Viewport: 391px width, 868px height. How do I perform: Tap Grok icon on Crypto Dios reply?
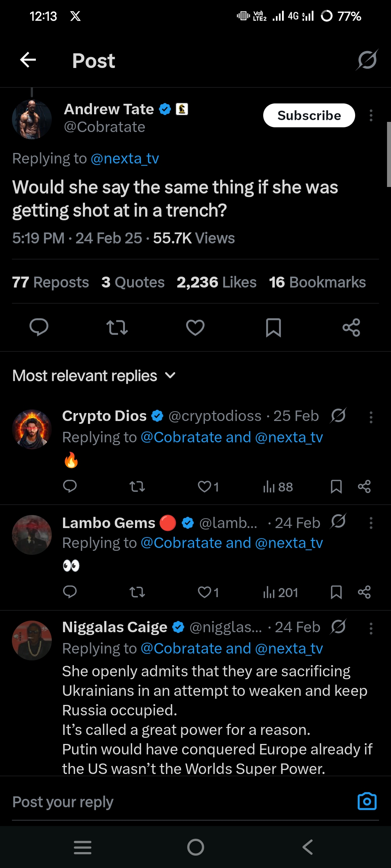[338, 416]
